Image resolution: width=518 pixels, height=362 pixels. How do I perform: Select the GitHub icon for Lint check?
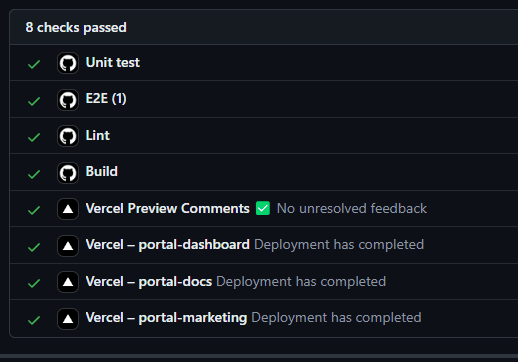click(x=68, y=136)
